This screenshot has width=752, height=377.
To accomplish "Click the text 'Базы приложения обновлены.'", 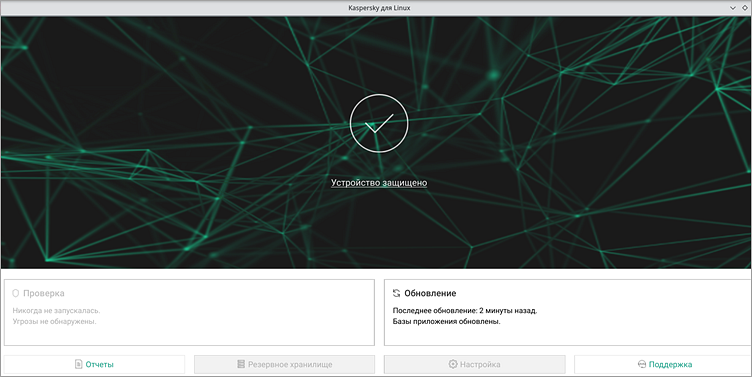I will click(446, 322).
